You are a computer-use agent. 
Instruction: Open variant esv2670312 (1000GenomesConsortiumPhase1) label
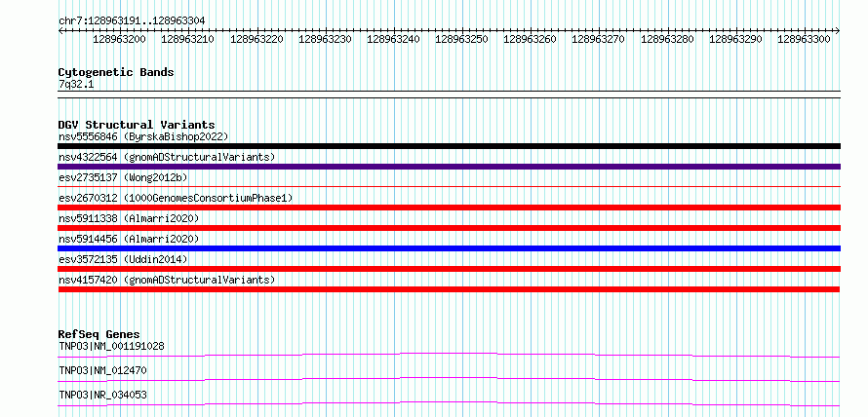(176, 198)
